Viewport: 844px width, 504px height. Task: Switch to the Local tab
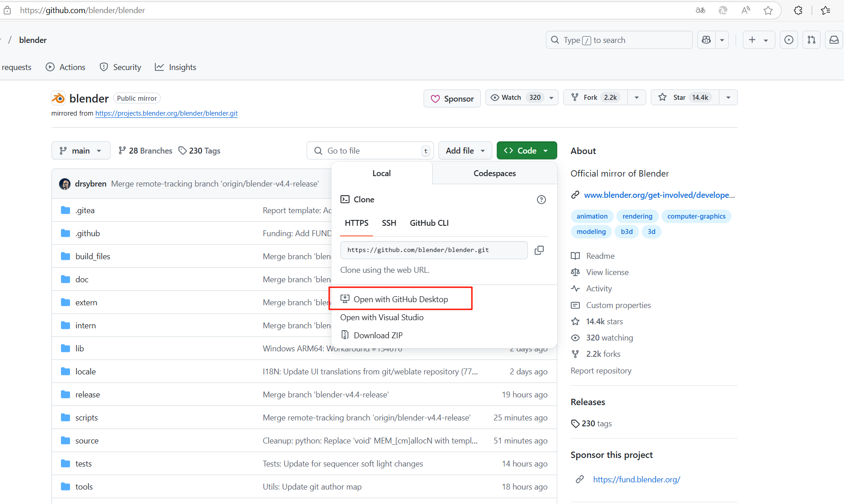(x=382, y=173)
